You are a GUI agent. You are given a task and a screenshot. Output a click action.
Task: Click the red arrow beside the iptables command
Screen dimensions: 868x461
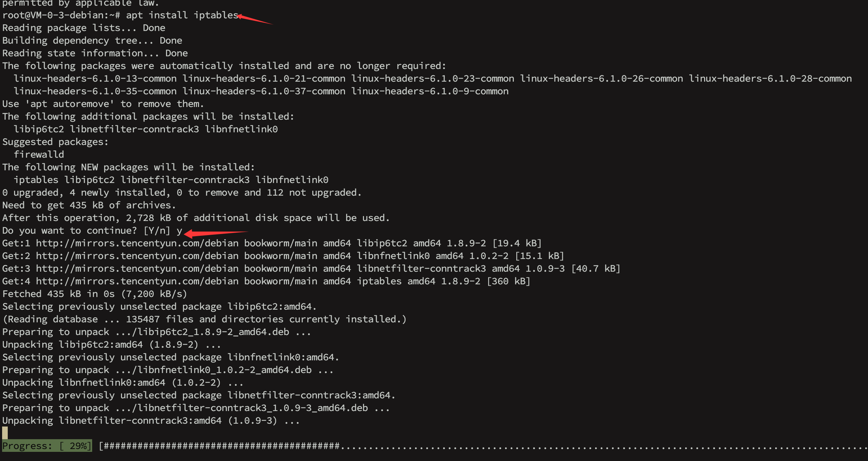point(255,19)
